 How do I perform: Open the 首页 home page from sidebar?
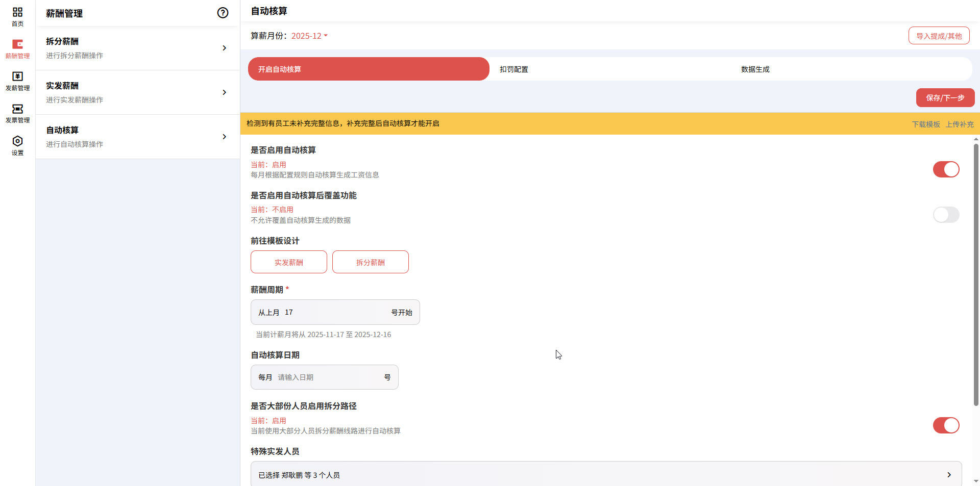[x=17, y=15]
